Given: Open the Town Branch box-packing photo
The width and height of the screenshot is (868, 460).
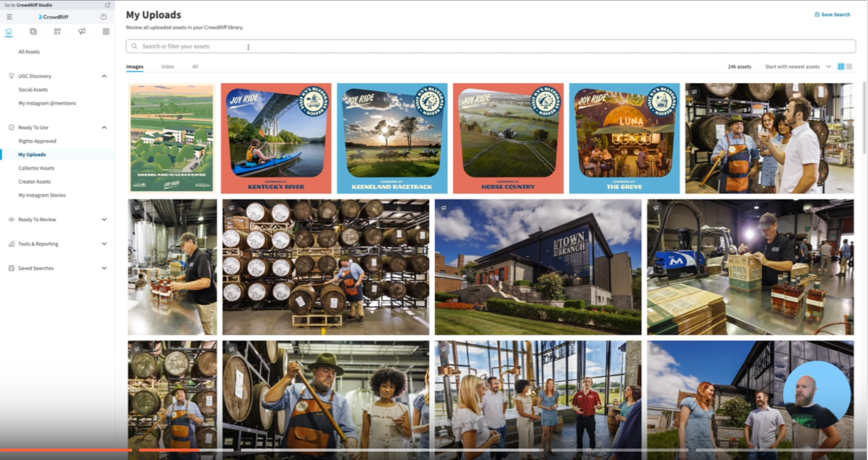Looking at the screenshot, I should pyautogui.click(x=750, y=267).
